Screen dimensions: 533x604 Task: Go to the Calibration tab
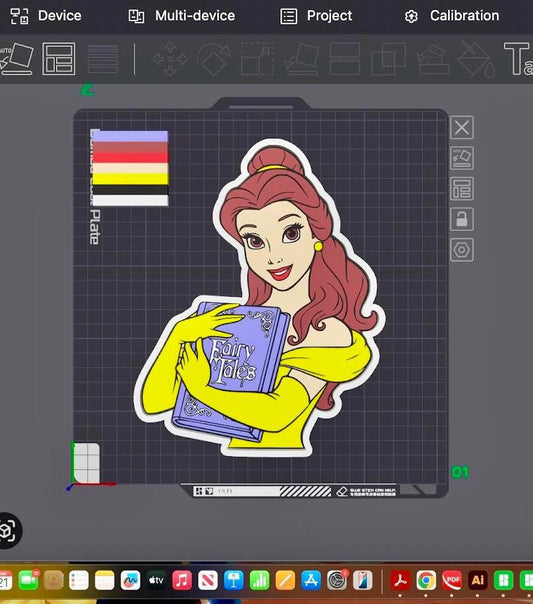[452, 16]
